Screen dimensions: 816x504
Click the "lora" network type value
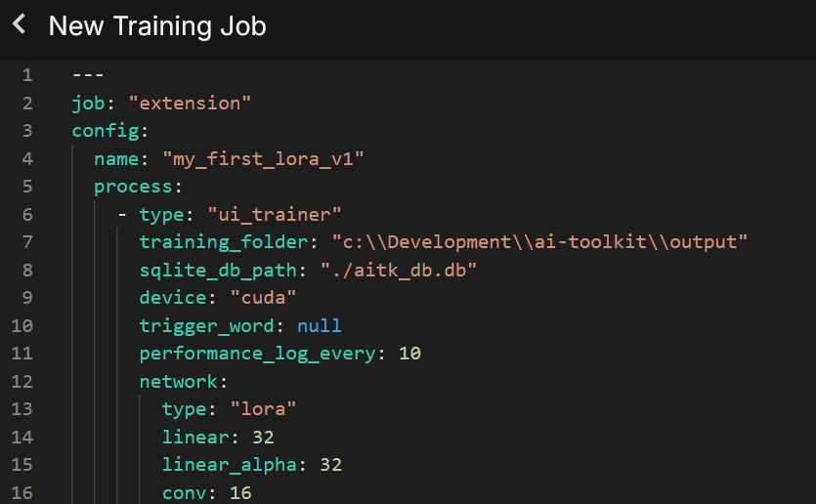click(263, 408)
